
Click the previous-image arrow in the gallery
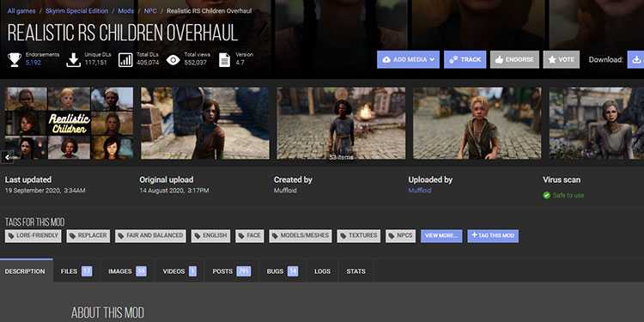[8, 156]
